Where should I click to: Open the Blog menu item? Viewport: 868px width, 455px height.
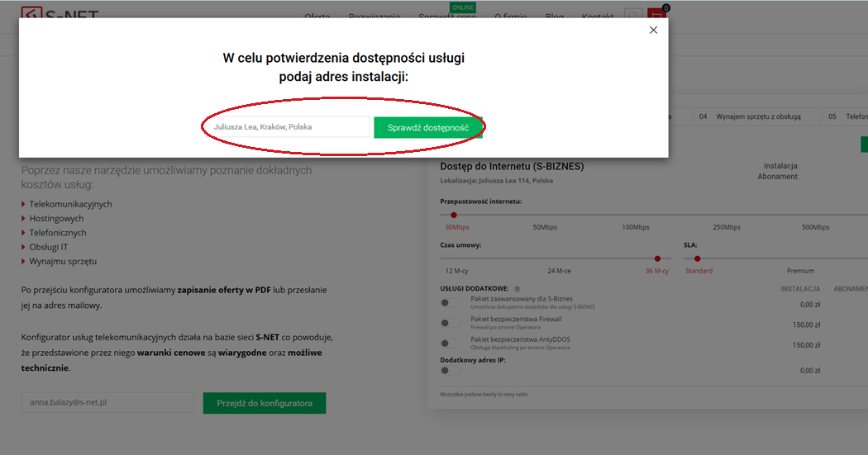(554, 16)
